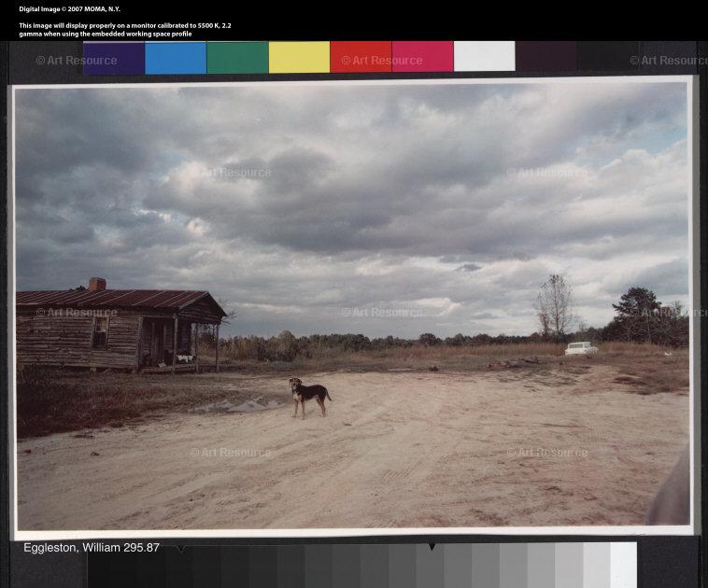Click the dog standing on the dirt road

pos(310,397)
